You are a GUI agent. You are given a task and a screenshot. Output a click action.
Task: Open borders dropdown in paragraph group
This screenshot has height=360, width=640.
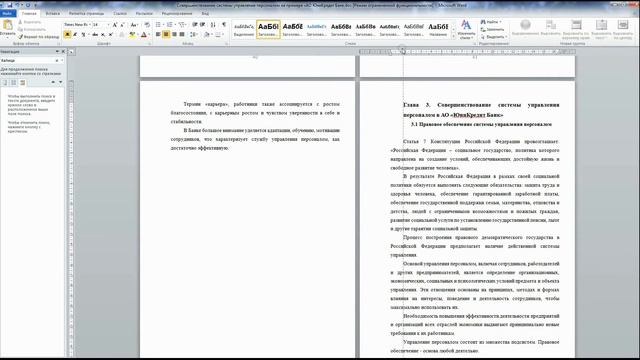[223, 34]
